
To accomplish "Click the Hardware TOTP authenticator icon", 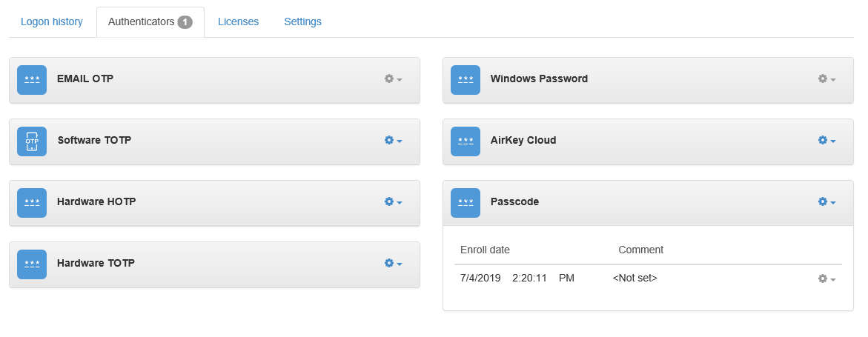I will 32,264.
